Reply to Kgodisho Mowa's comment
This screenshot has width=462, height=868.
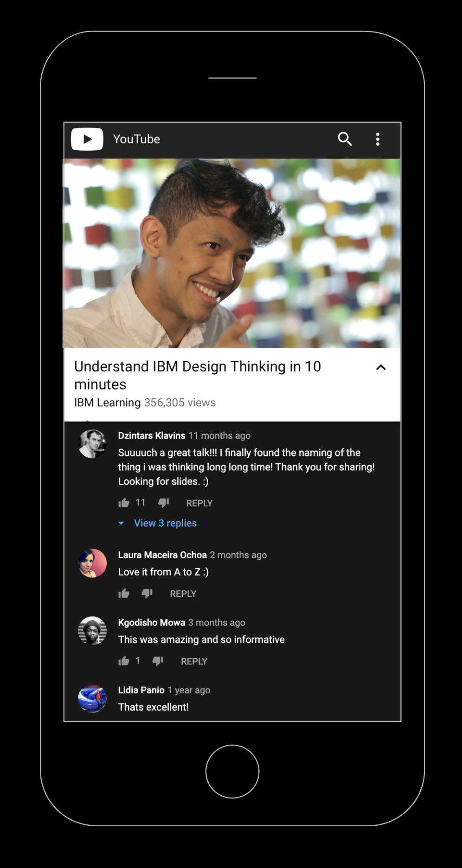click(194, 661)
